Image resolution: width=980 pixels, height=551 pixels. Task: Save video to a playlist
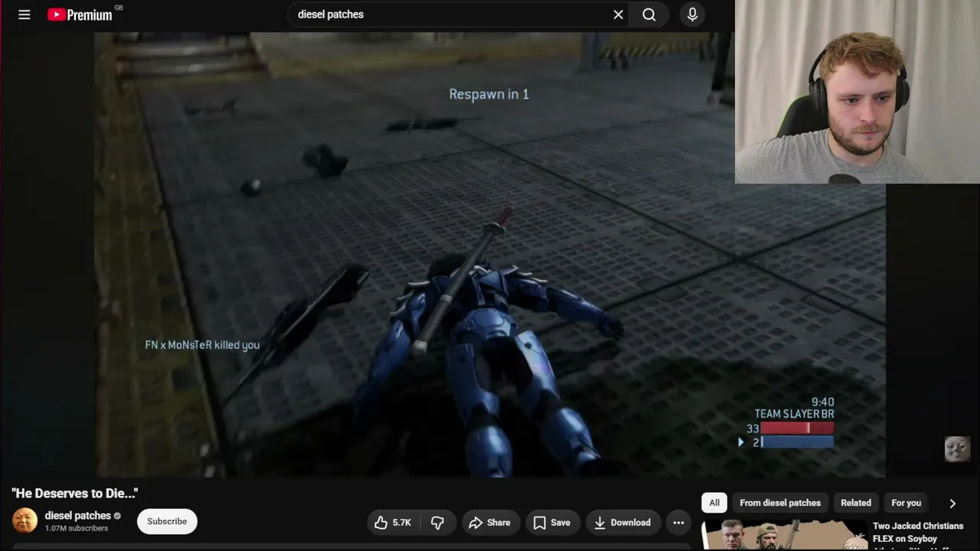[x=551, y=523]
